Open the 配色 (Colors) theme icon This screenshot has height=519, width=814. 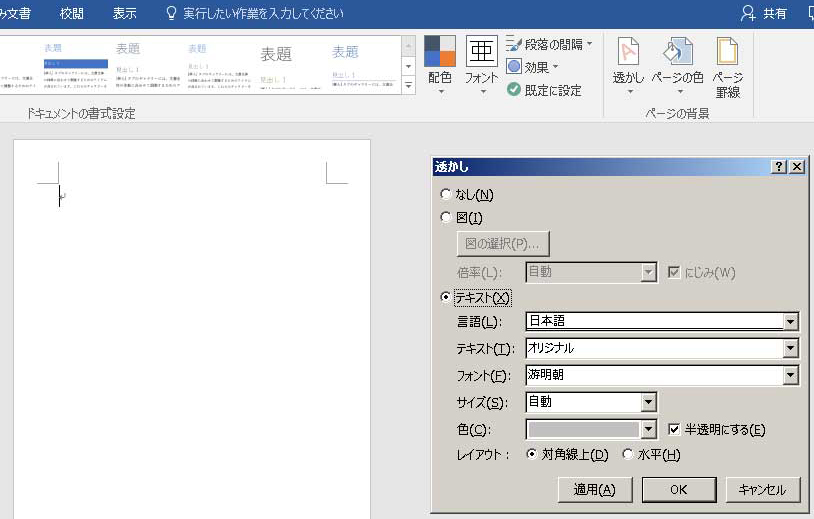(x=439, y=52)
